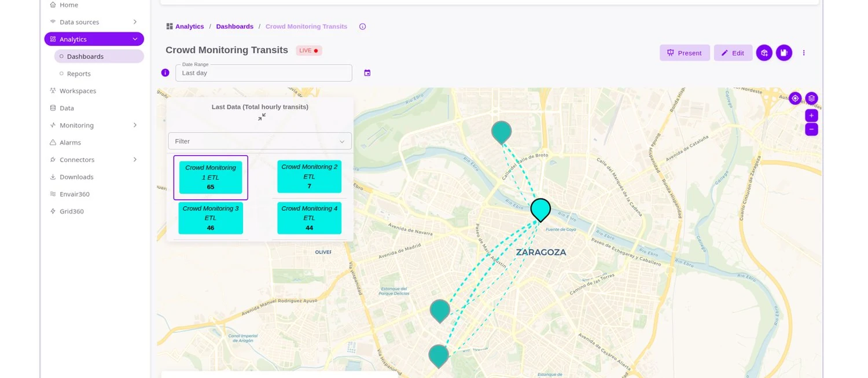This screenshot has height=378, width=868.
Task: Click the Data database icon
Action: pos(53,108)
